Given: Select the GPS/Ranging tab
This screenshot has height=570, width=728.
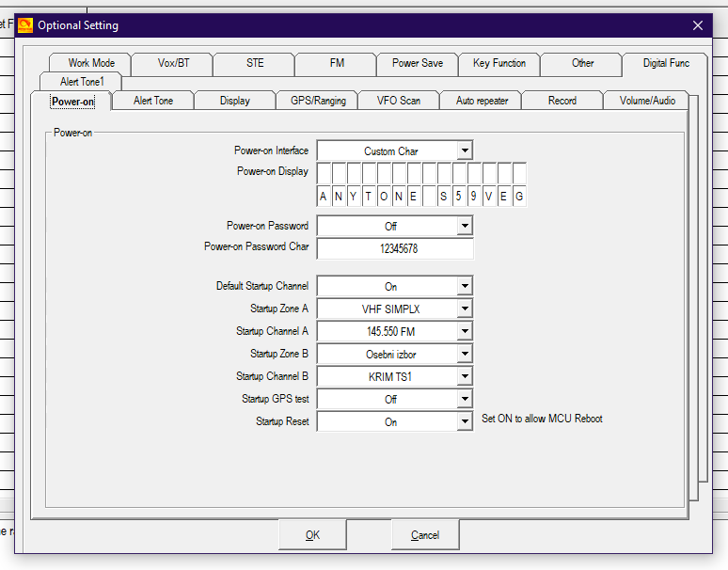Looking at the screenshot, I should (318, 101).
